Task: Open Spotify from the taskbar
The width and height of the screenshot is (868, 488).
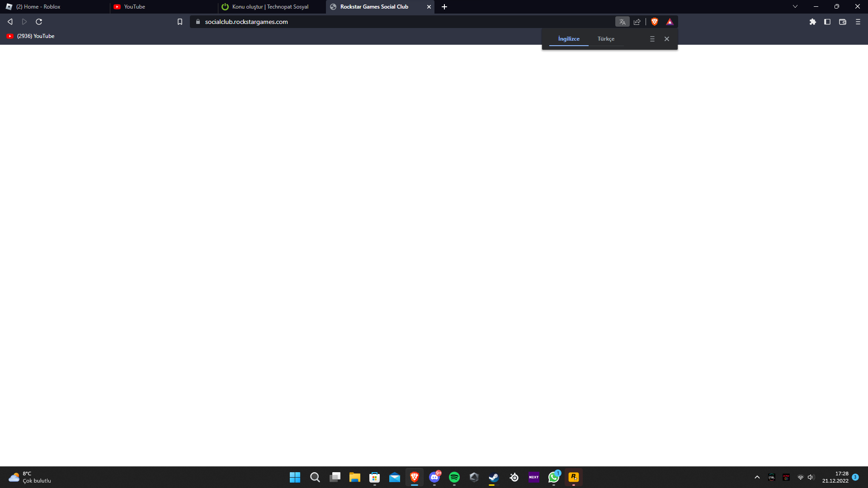Action: pos(454,477)
